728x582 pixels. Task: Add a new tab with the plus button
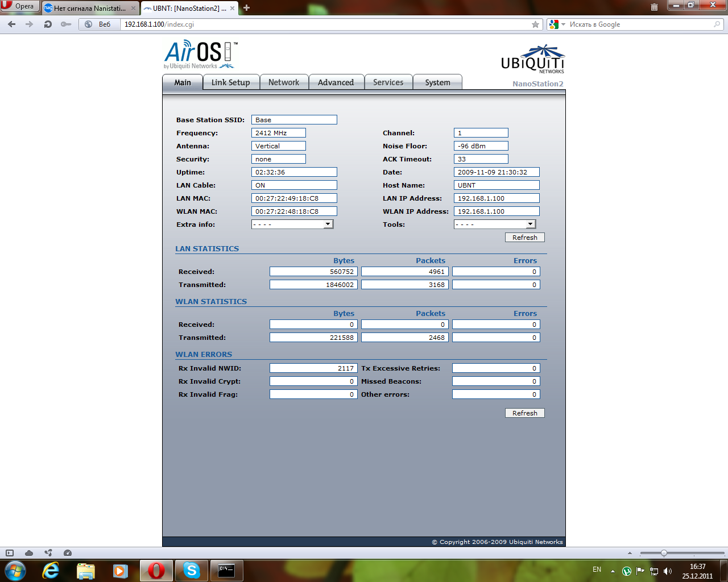tap(246, 8)
